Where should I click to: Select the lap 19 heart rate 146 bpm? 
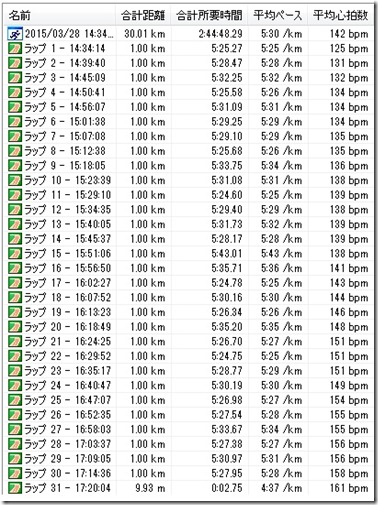[x=349, y=313]
